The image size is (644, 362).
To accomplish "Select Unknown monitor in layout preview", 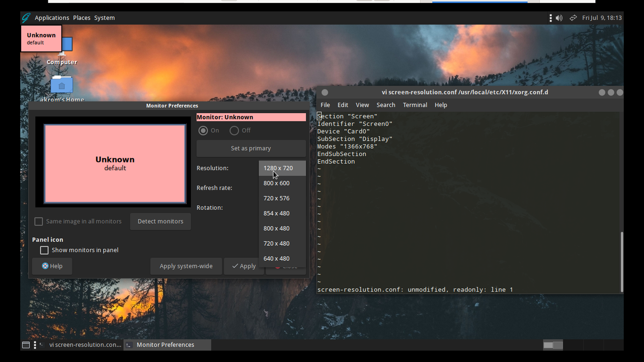I will click(x=115, y=163).
